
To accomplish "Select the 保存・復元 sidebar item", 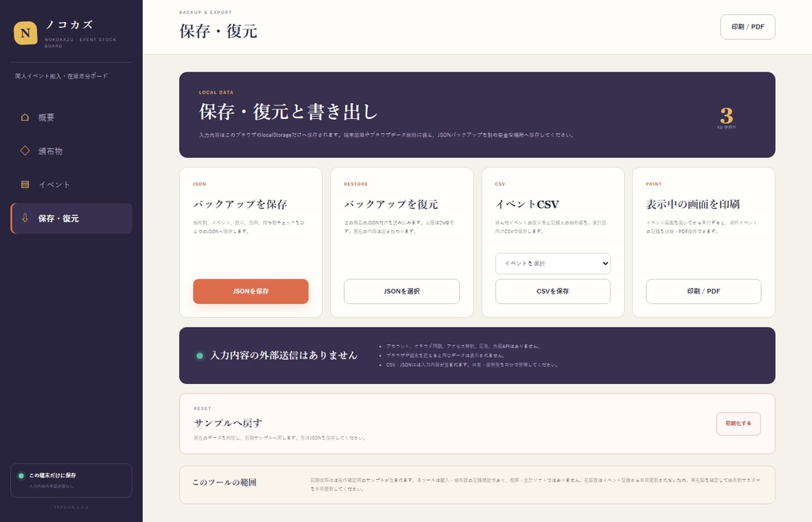I will (x=71, y=218).
